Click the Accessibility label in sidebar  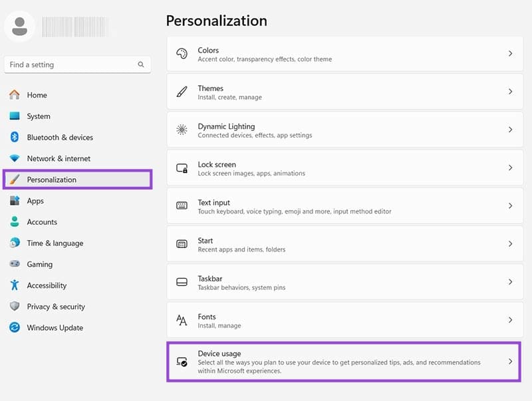47,285
